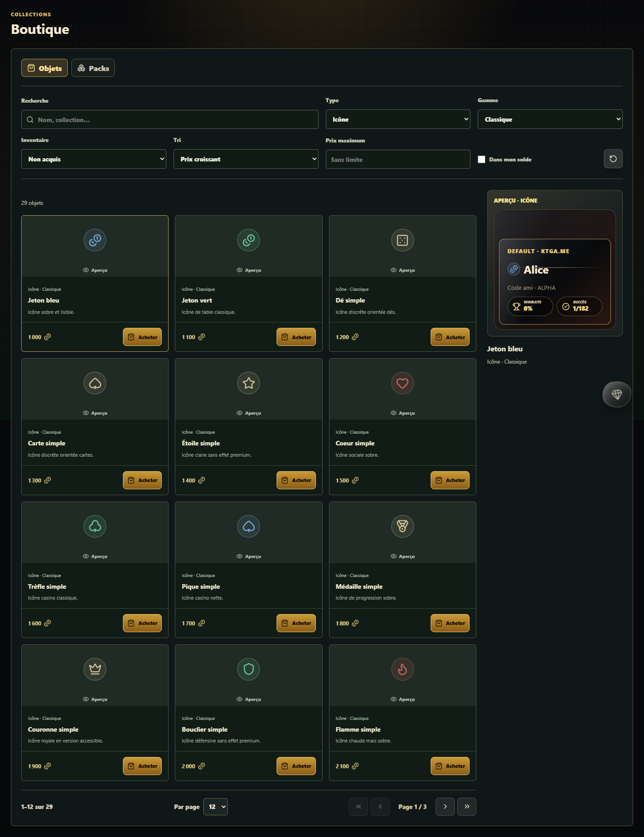Buy Carte simple with Acheter button
This screenshot has width=644, height=837.
tap(142, 480)
